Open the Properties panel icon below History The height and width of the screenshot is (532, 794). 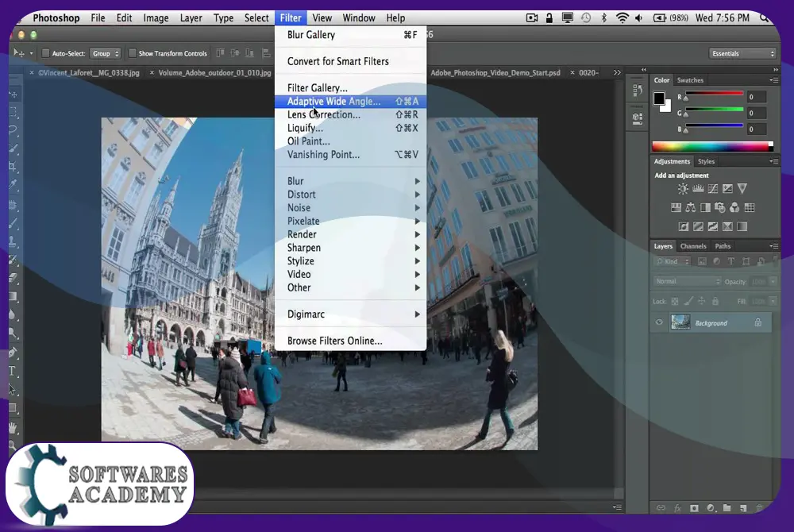pos(638,119)
